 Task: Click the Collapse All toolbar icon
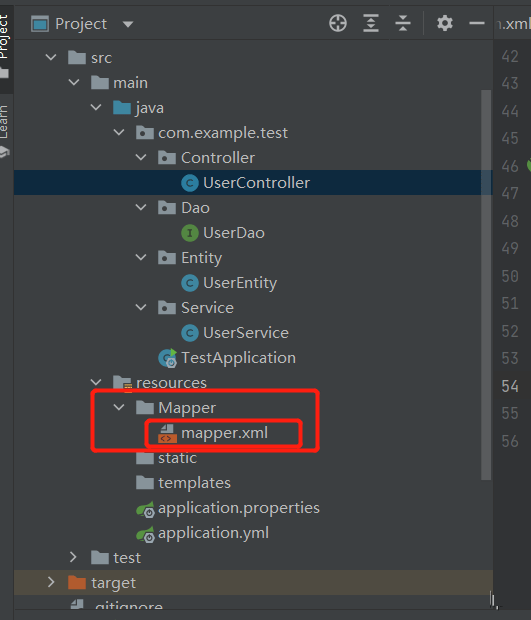point(403,23)
